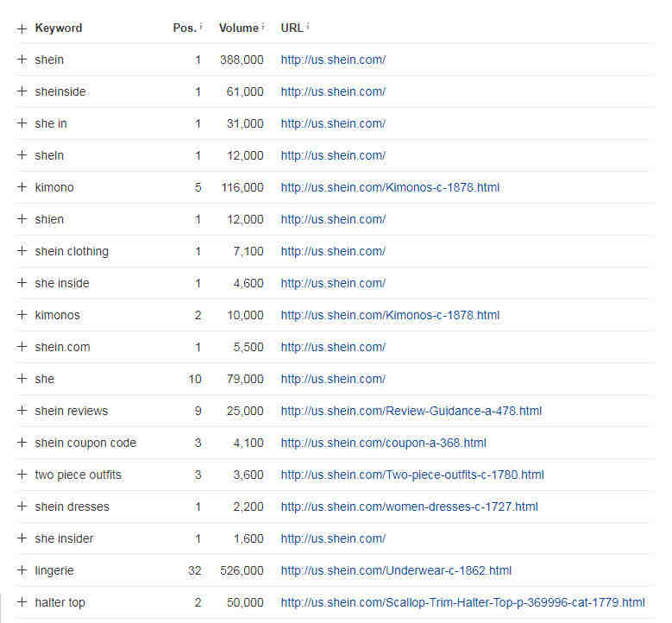Image resolution: width=672 pixels, height=623 pixels.
Task: Select the 'lingerie' keyword text
Action: (54, 570)
